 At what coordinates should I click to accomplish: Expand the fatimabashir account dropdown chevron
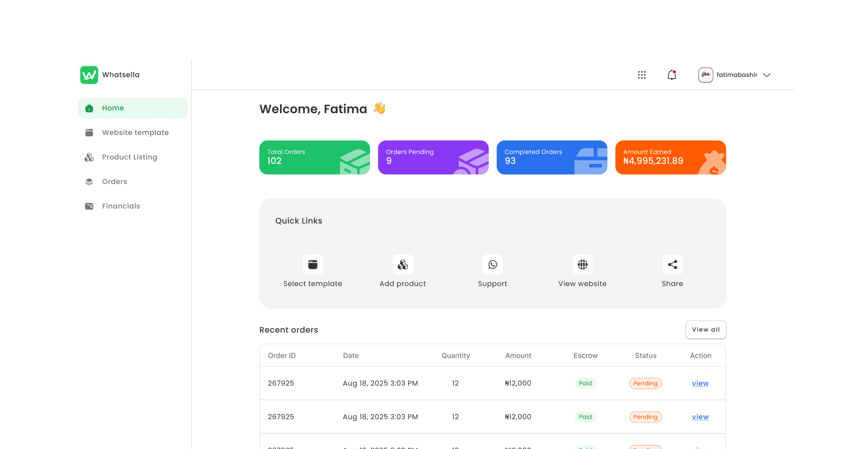(x=767, y=75)
